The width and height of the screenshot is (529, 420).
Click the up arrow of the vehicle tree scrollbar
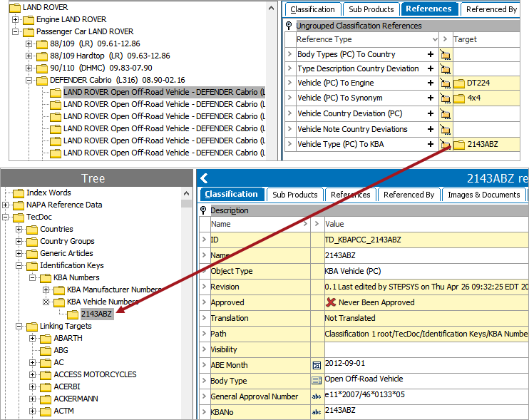point(271,8)
